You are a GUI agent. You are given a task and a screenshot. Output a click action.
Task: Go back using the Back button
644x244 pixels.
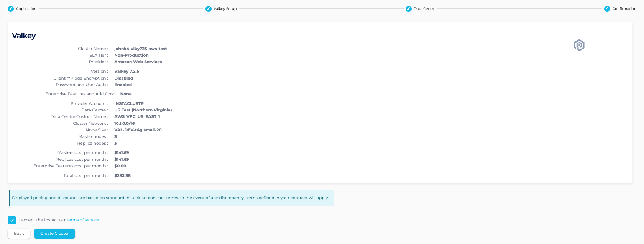click(x=19, y=234)
